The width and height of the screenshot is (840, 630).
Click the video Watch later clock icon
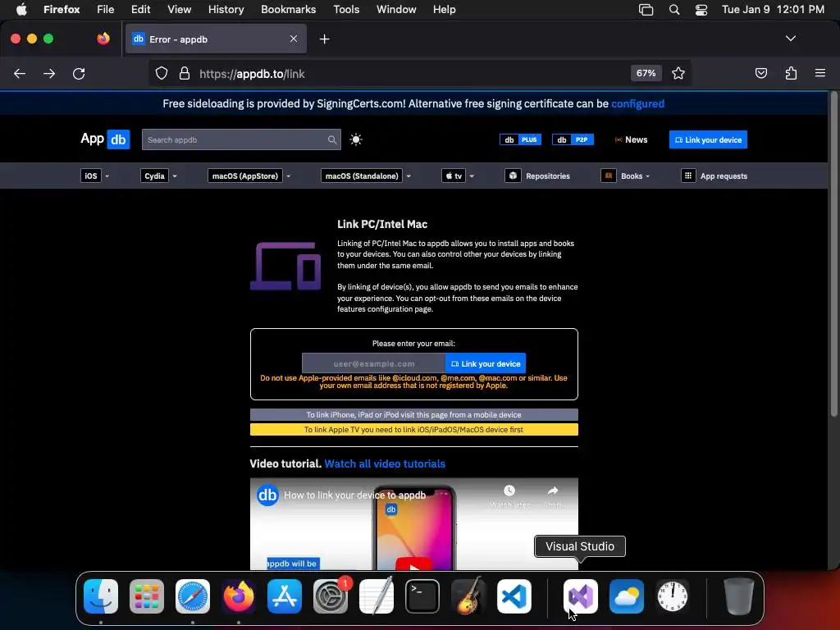(x=509, y=491)
